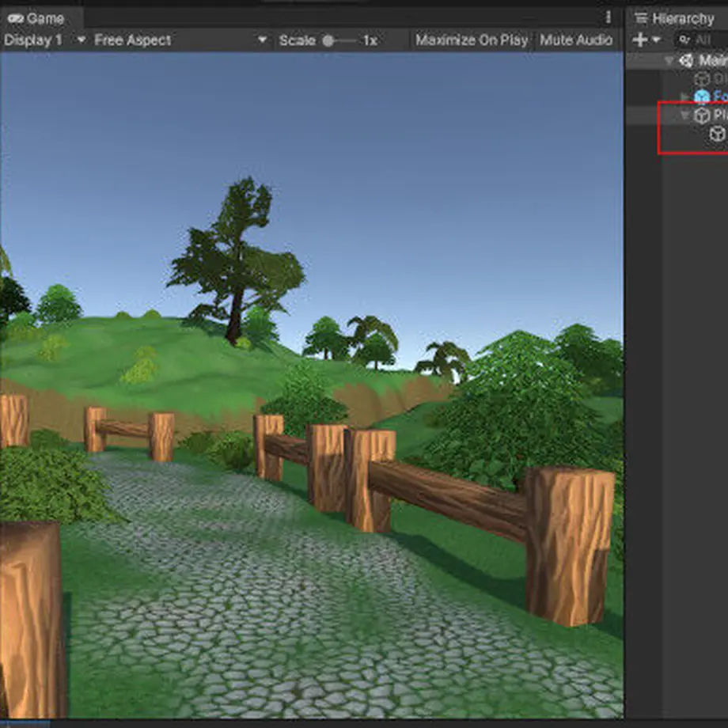Select the child cube object under Pl...
The height and width of the screenshot is (728, 728).
coord(718,135)
